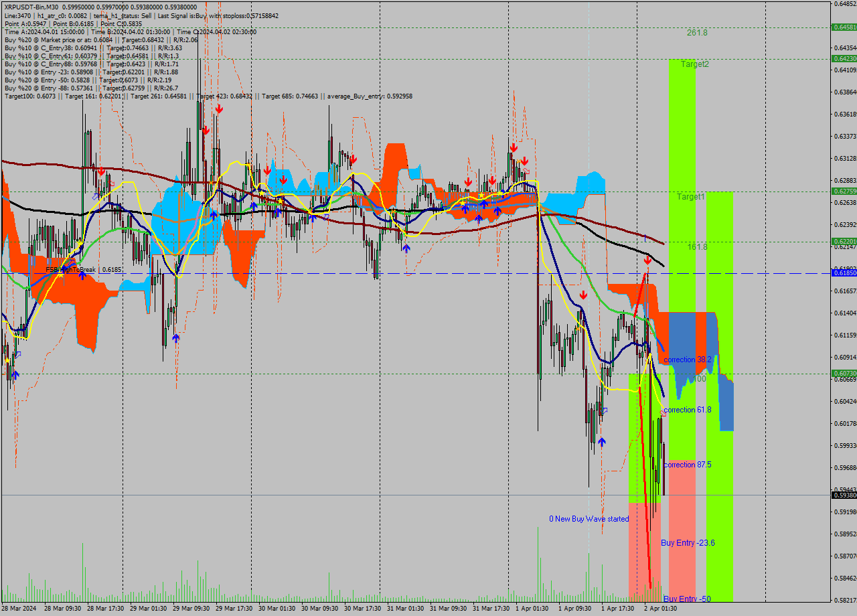Viewport: 857px width, 616px height.
Task: Select the 'Buy Entry -23.6' label
Action: click(x=688, y=542)
